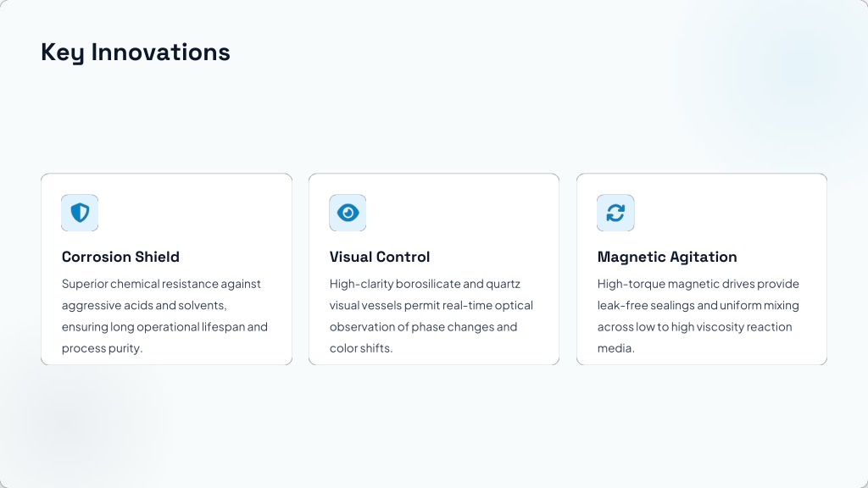The image size is (868, 488).
Task: Click the line 'leak-free sealings and uniform mixing'
Action: [698, 305]
